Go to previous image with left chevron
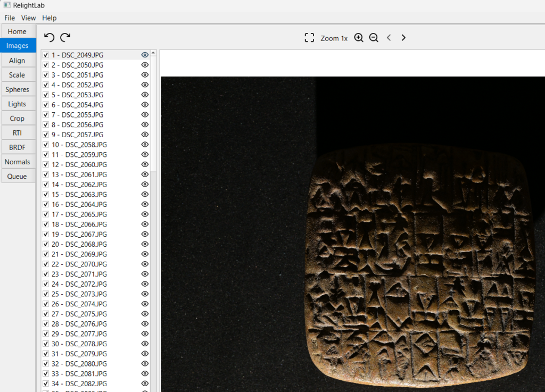The width and height of the screenshot is (545, 392). coord(389,38)
